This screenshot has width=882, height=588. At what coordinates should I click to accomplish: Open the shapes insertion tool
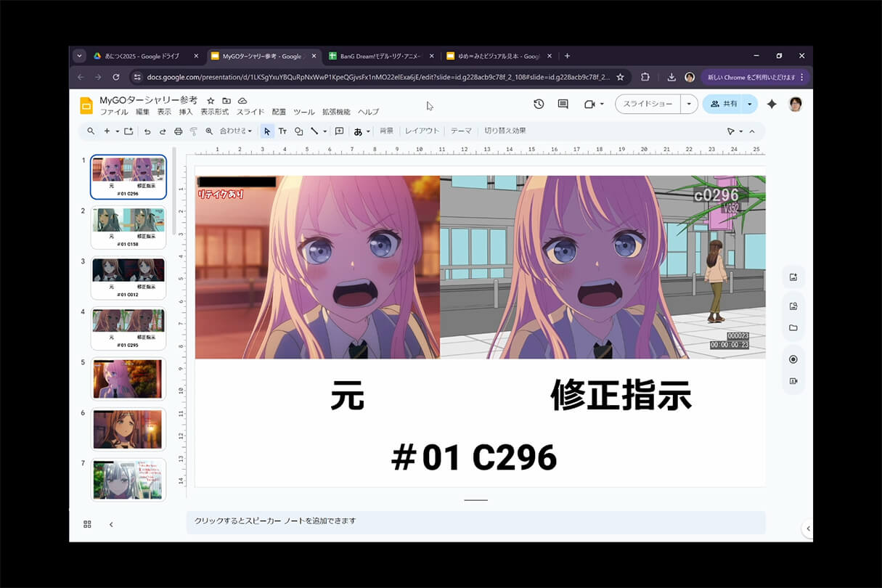300,131
